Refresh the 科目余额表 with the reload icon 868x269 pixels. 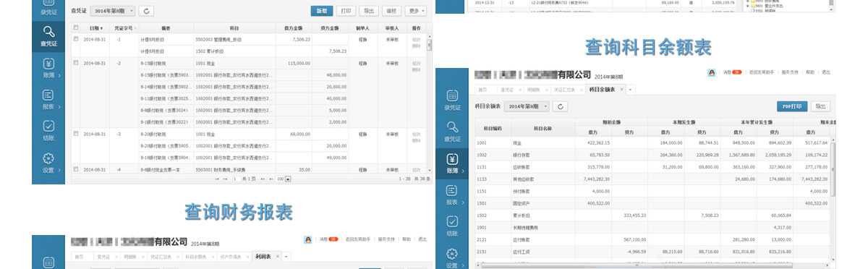click(561, 106)
